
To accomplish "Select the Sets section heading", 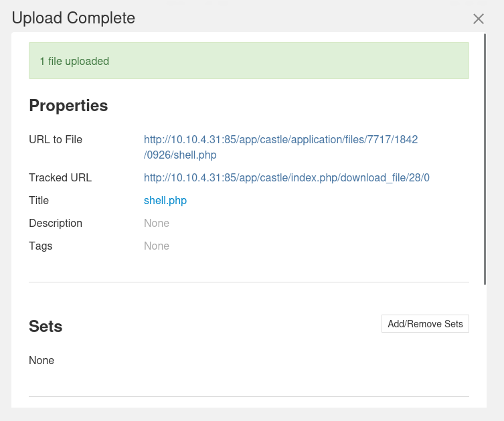I will click(x=46, y=327).
